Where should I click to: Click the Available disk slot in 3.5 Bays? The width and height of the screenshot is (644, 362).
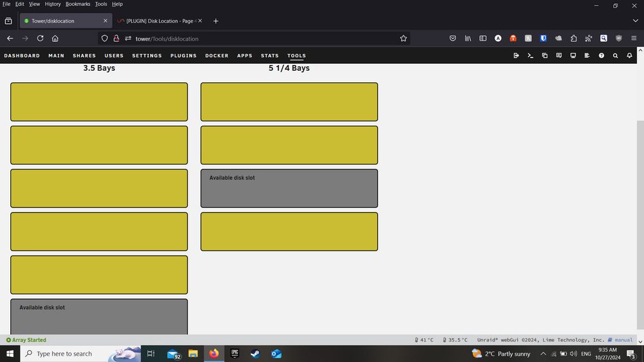99,316
